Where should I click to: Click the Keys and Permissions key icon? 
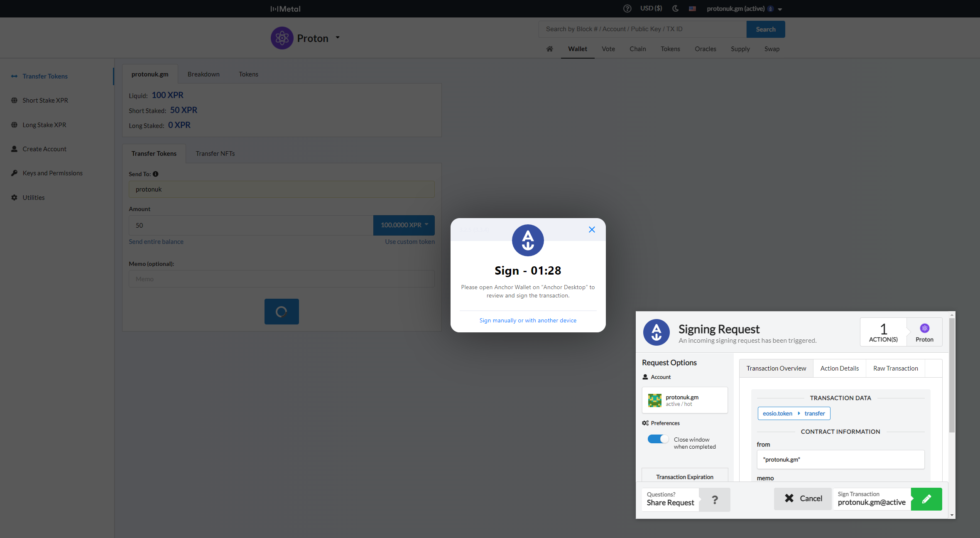[14, 173]
